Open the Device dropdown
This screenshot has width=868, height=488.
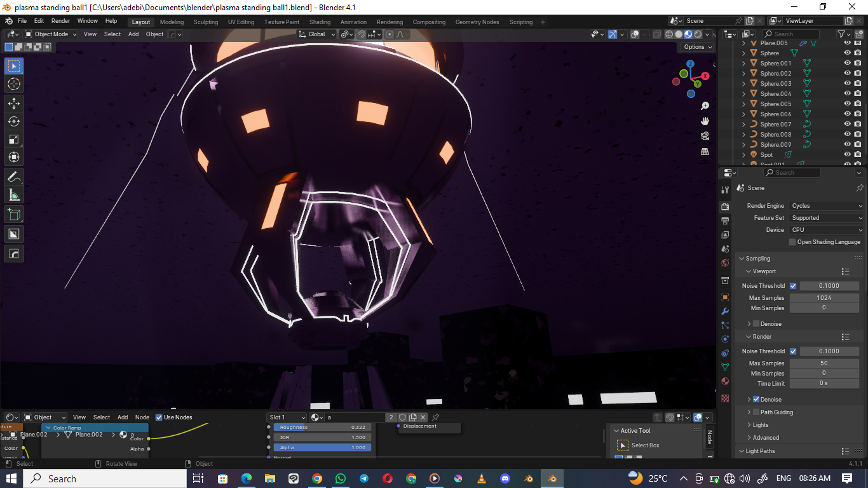pos(827,230)
